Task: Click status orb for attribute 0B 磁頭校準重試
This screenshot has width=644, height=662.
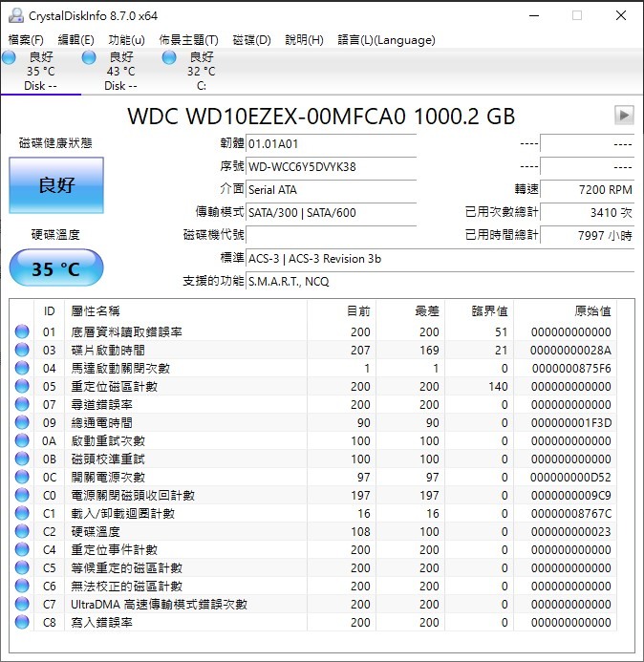Action: (x=22, y=459)
